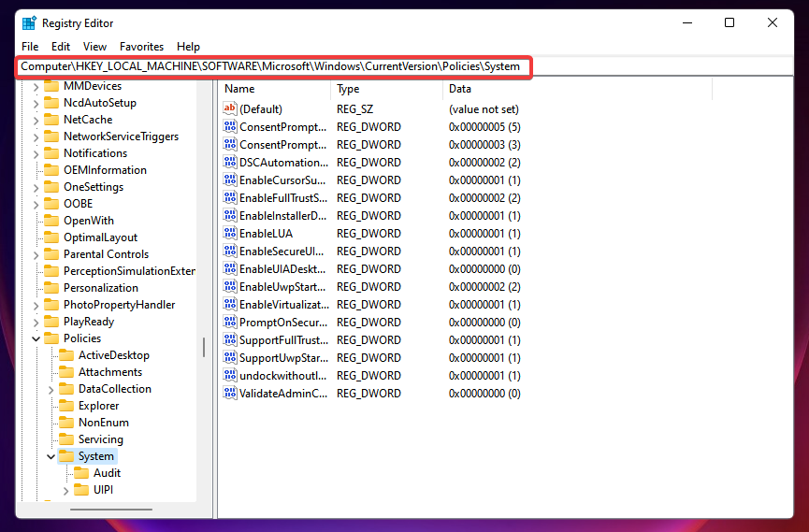This screenshot has height=532, width=809.
Task: Click the Registry Editor app icon in title bar
Action: coord(29,23)
